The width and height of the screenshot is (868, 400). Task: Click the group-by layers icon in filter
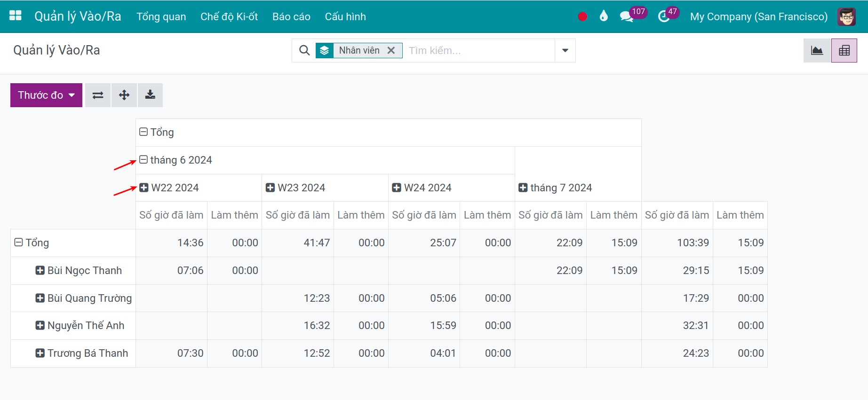[325, 50]
